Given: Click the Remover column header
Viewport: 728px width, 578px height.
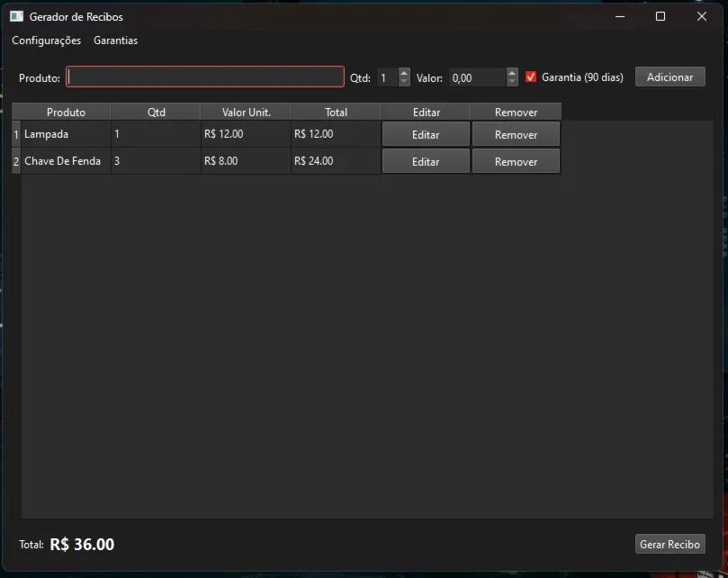Looking at the screenshot, I should [x=516, y=112].
